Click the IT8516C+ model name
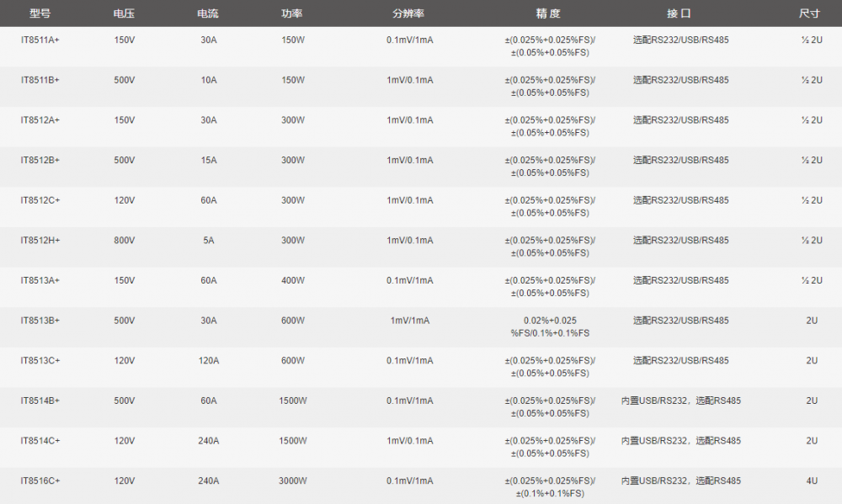 click(40, 481)
